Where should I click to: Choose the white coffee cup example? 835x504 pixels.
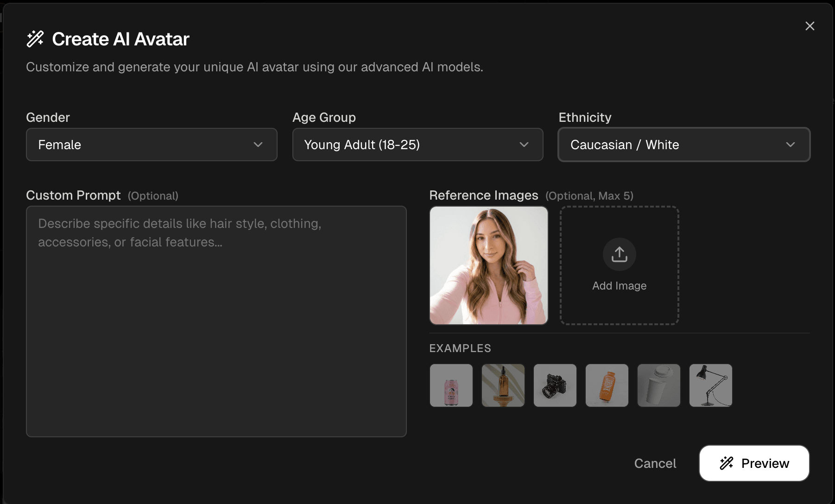(658, 385)
